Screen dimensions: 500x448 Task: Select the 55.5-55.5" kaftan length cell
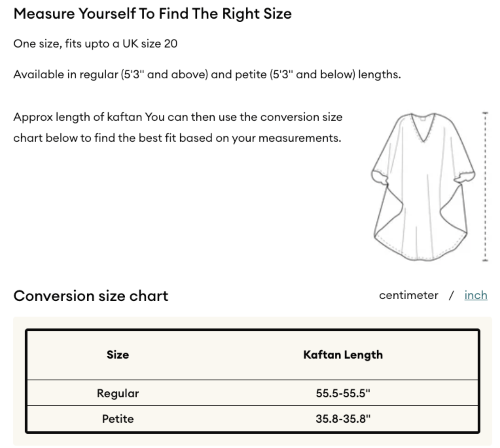coord(343,393)
